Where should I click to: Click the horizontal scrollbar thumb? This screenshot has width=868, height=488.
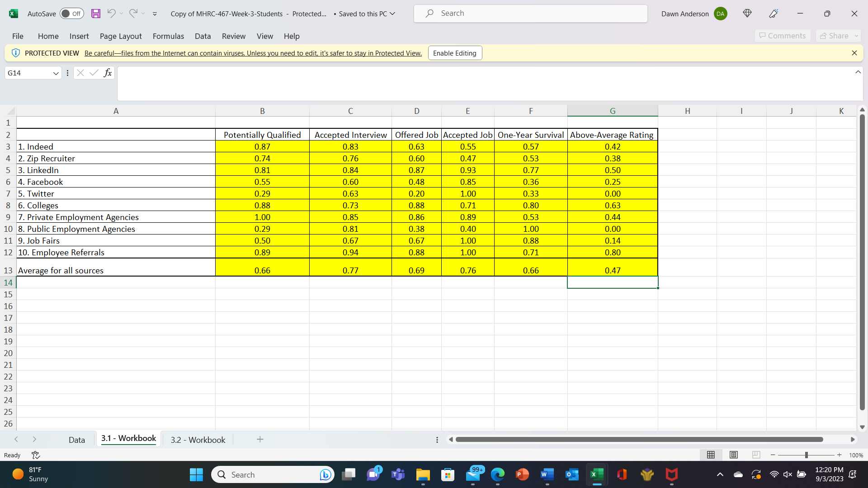coord(639,439)
